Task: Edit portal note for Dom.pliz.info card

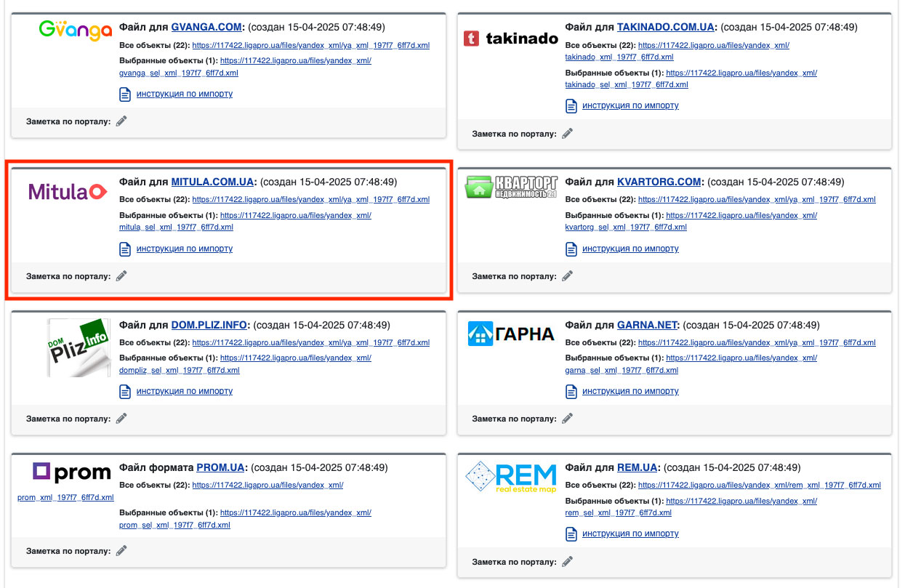Action: (x=121, y=419)
